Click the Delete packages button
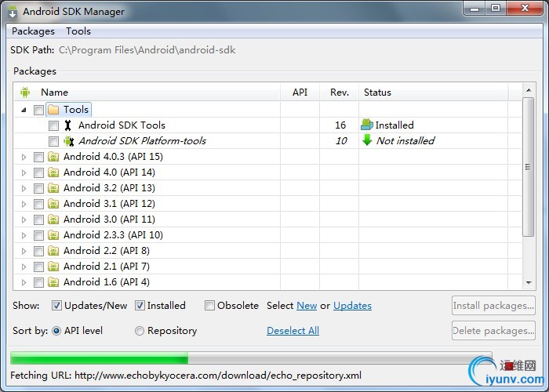This screenshot has height=392, width=549. pyautogui.click(x=493, y=331)
